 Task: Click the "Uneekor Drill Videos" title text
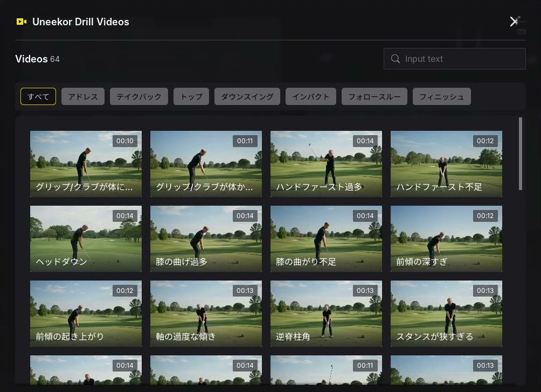click(x=81, y=22)
